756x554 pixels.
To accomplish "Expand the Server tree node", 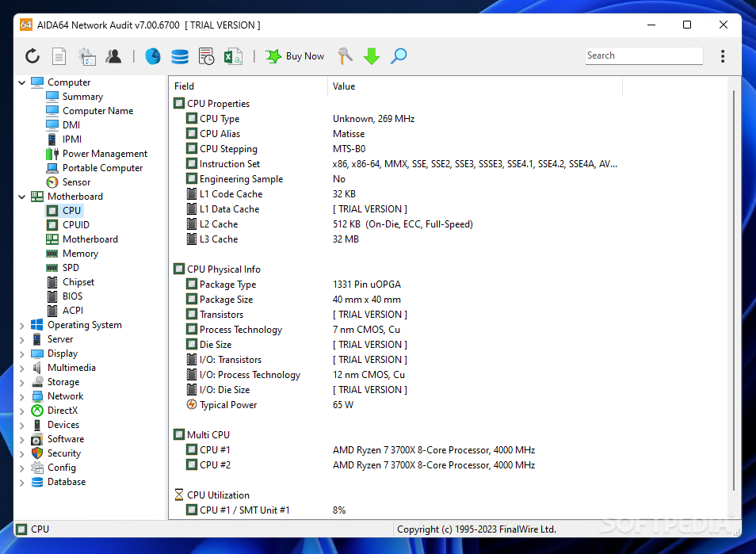I will click(x=21, y=339).
